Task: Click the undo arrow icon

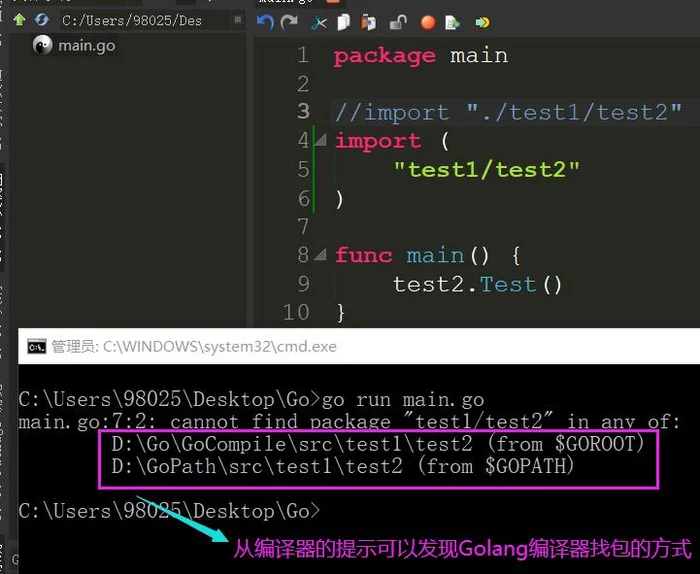Action: tap(265, 22)
